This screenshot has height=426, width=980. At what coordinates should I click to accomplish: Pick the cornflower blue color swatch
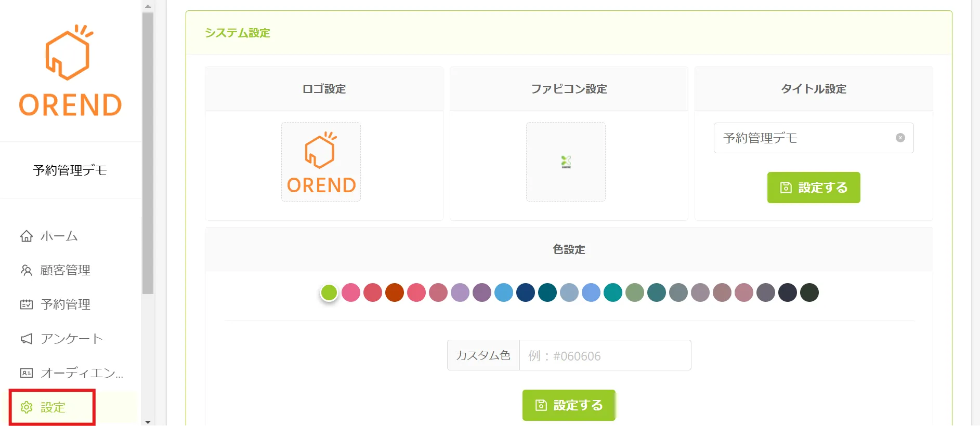point(591,292)
